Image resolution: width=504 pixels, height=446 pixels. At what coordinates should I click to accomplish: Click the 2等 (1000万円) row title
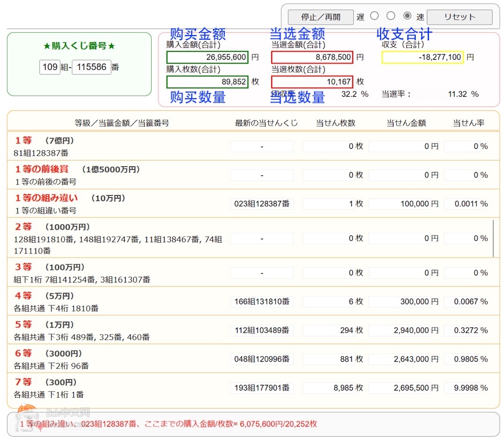click(x=52, y=227)
